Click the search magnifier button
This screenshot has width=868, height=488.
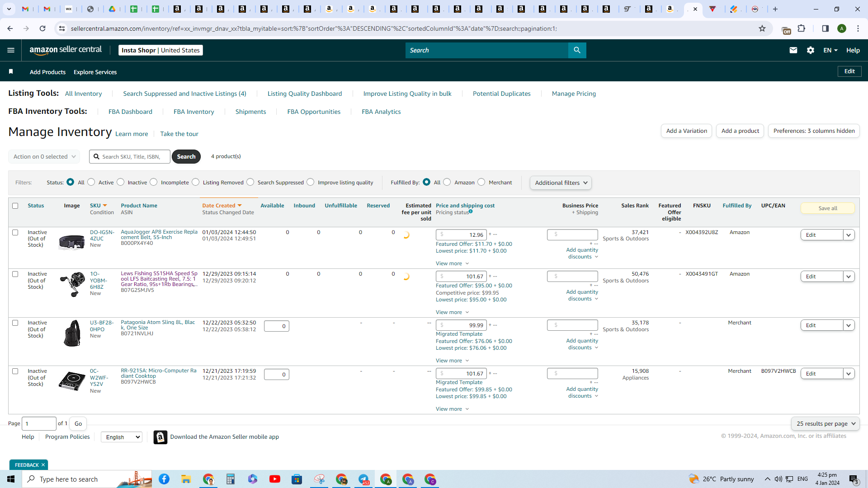[x=577, y=50]
